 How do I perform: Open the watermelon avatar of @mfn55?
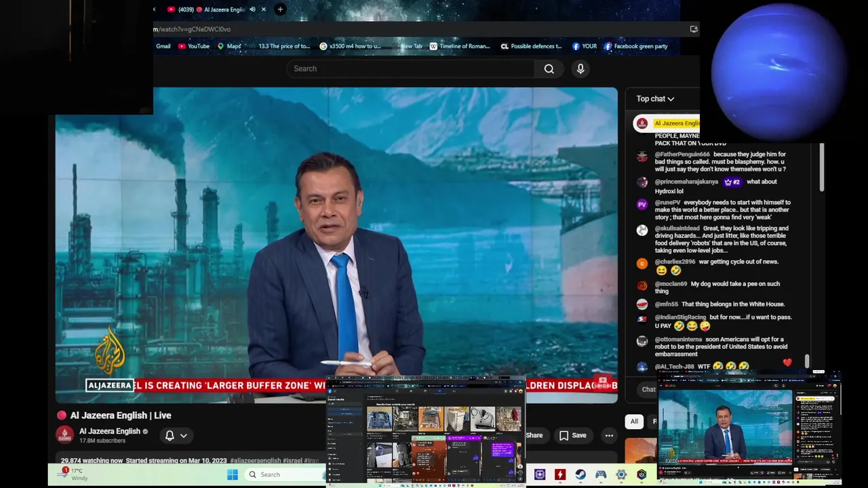coord(642,304)
